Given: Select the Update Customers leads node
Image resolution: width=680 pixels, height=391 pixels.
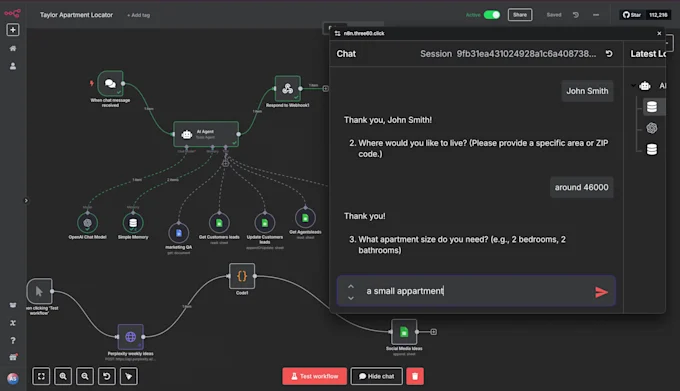Looking at the screenshot, I should pyautogui.click(x=265, y=223).
